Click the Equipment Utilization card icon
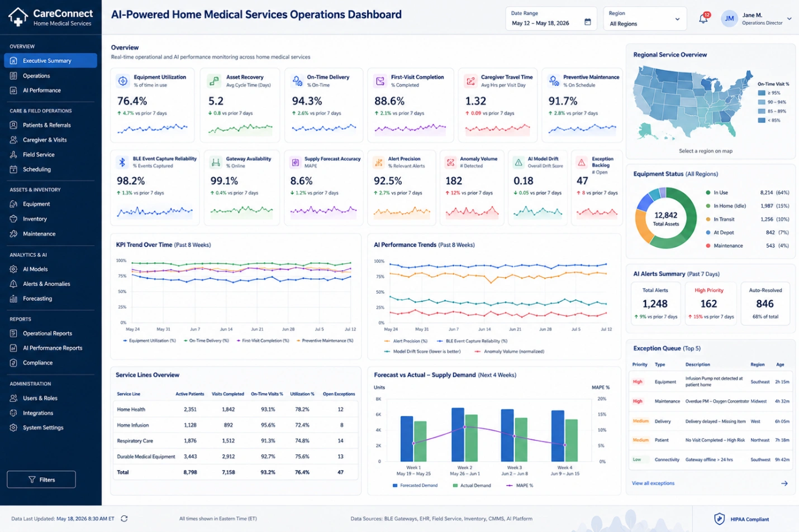799x532 pixels. [123, 81]
